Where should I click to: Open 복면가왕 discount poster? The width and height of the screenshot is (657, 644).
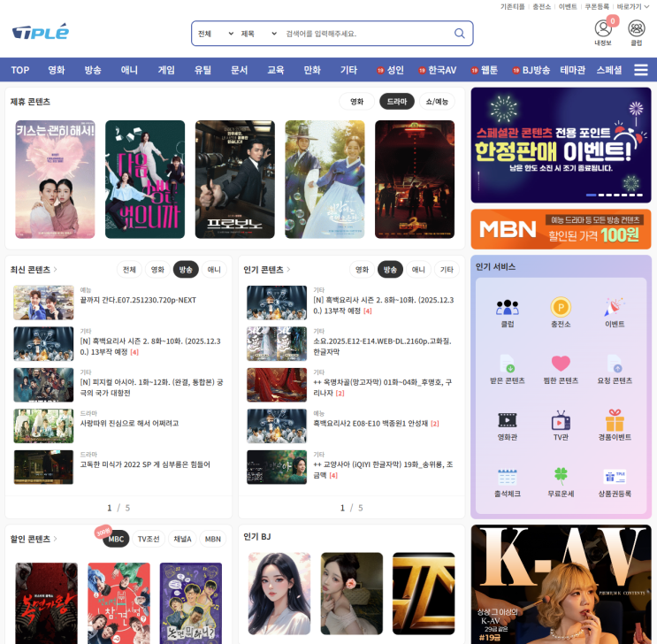point(47,603)
